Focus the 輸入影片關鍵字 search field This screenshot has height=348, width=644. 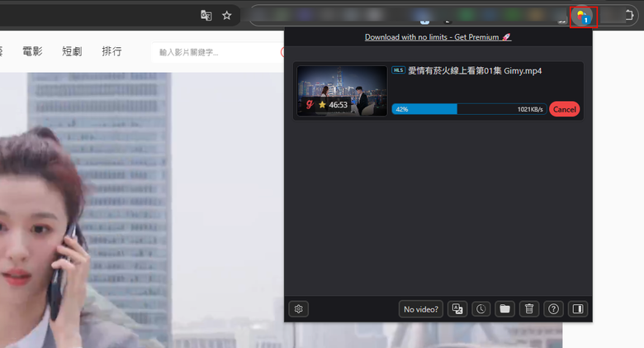(x=218, y=52)
